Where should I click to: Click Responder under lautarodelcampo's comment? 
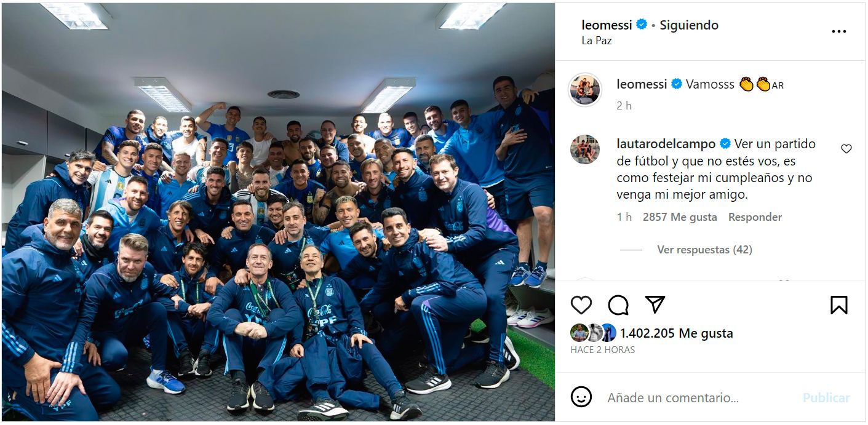[x=755, y=217]
